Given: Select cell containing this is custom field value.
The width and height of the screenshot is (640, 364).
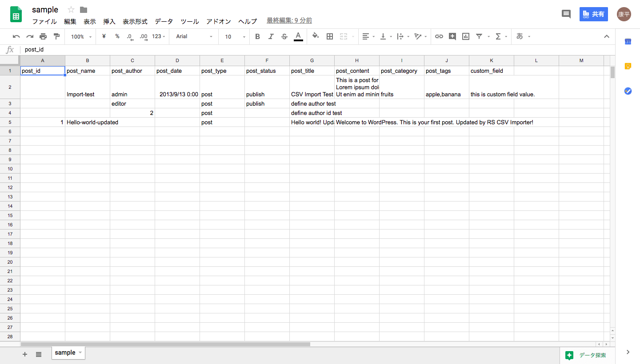Looking at the screenshot, I should coord(492,87).
